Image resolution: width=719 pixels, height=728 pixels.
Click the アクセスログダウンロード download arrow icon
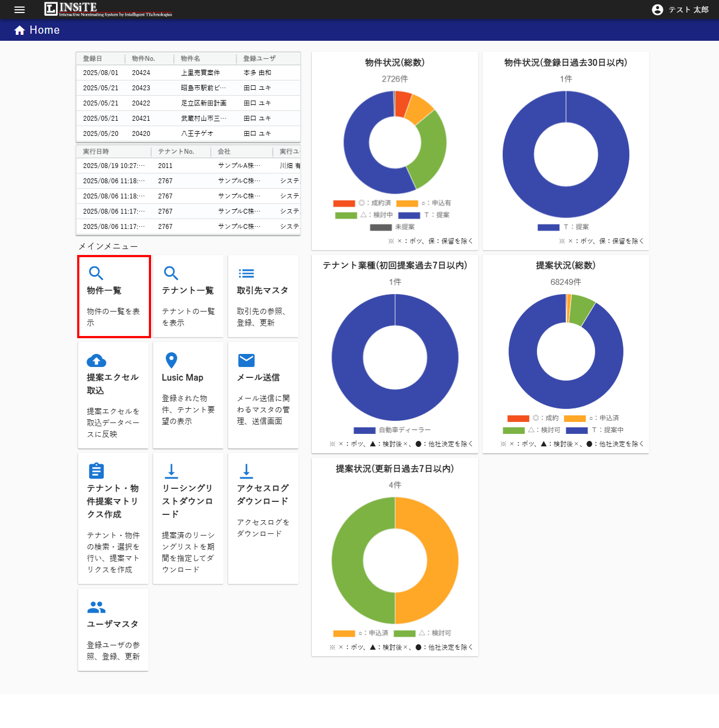coord(246,471)
